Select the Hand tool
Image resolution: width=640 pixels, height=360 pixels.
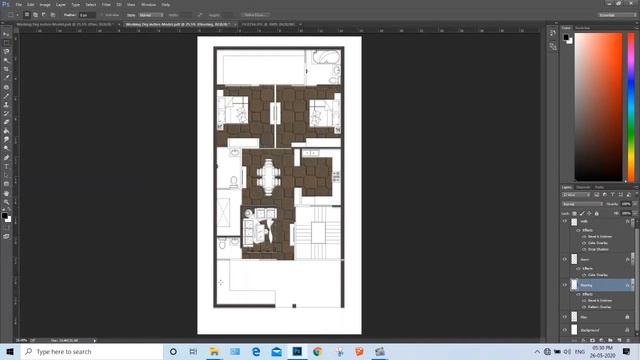6,193
